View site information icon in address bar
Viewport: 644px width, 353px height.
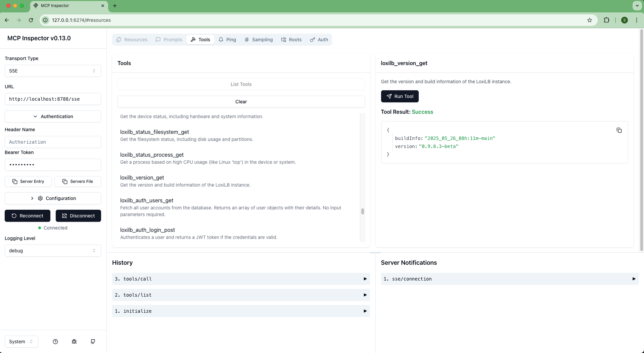point(46,20)
